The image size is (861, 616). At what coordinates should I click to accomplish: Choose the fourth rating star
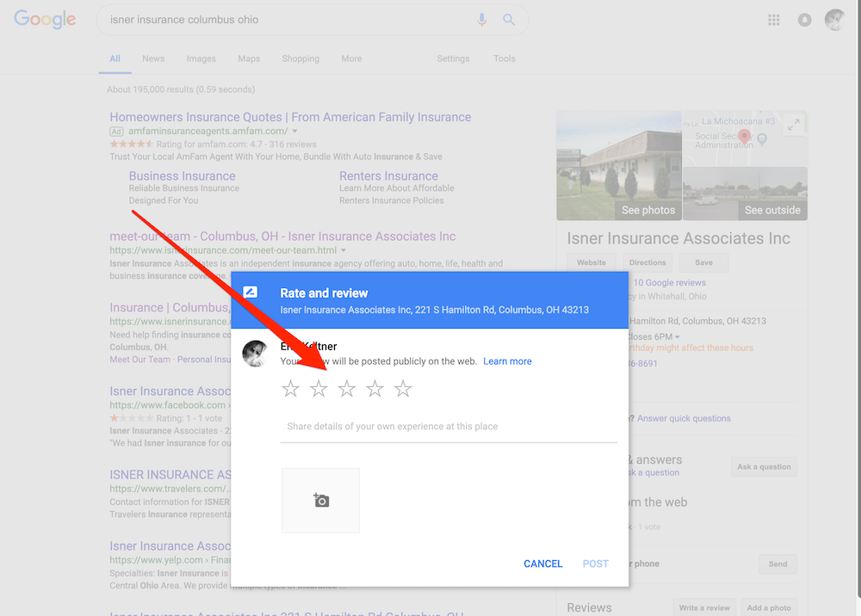[x=375, y=389]
